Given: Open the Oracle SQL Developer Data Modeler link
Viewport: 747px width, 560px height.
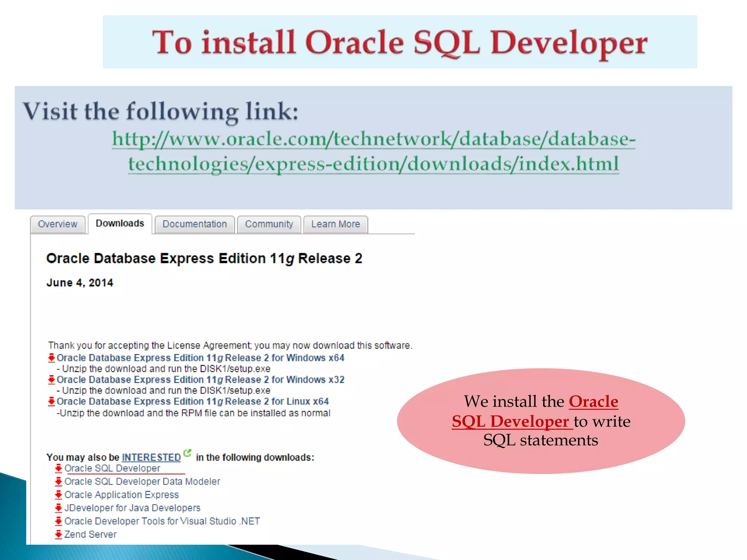Looking at the screenshot, I should [x=142, y=482].
